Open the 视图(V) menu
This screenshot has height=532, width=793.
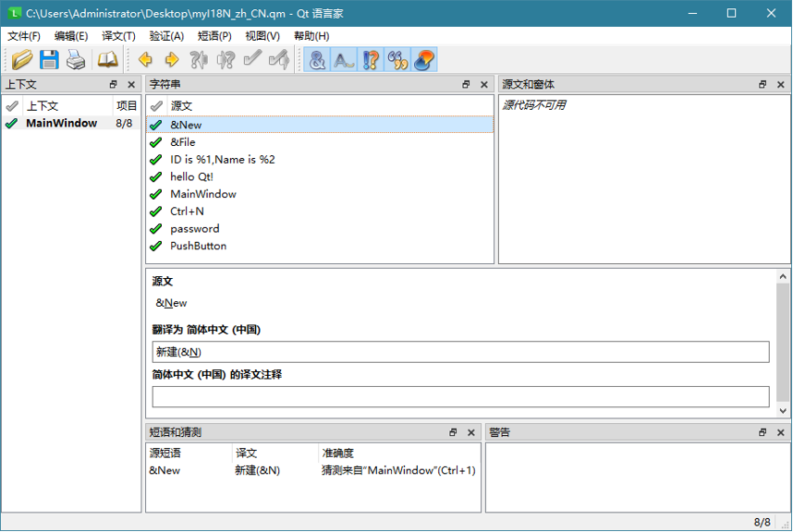coord(262,36)
